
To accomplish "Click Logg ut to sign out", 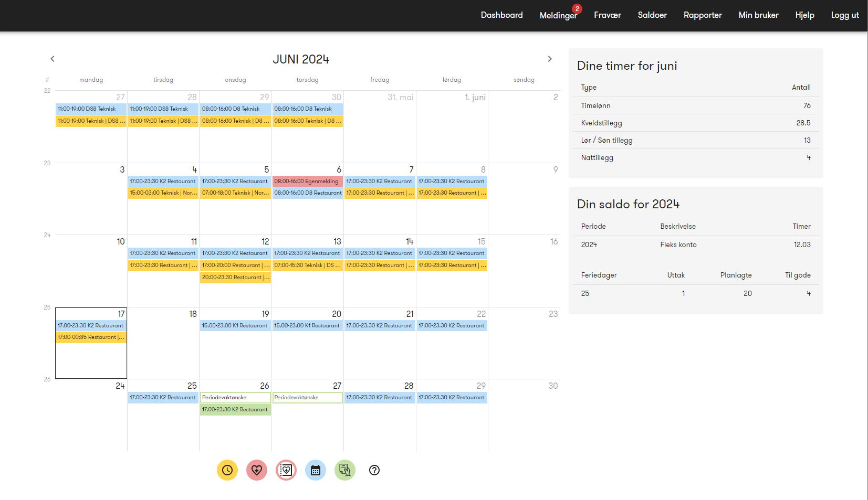I will pyautogui.click(x=845, y=15).
